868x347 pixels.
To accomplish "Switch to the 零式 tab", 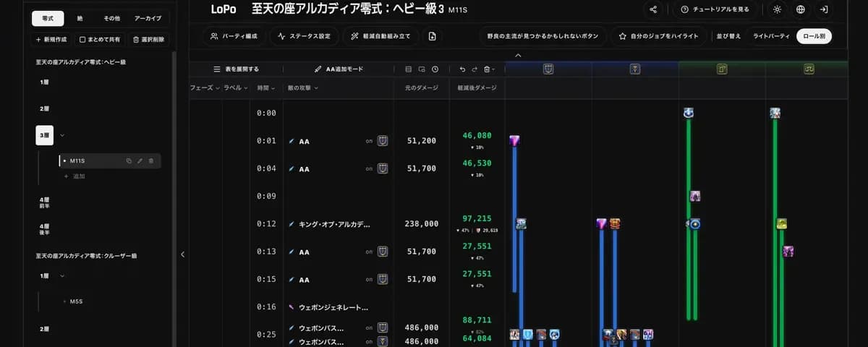I will coord(48,19).
